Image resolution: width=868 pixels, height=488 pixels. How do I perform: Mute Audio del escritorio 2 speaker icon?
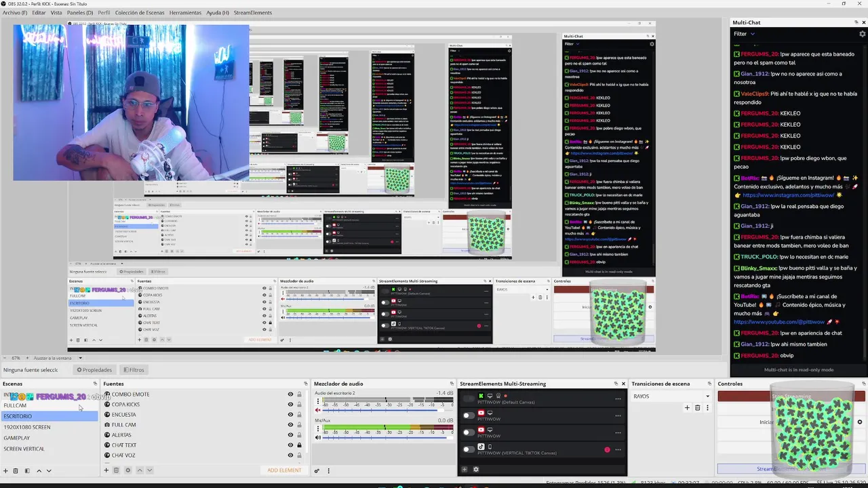318,410
